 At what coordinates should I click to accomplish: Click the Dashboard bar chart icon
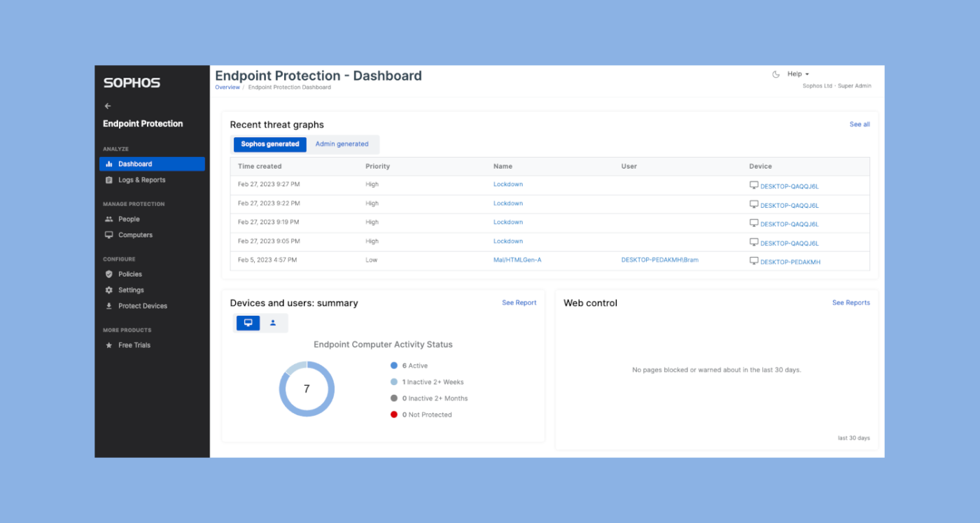[x=108, y=164]
